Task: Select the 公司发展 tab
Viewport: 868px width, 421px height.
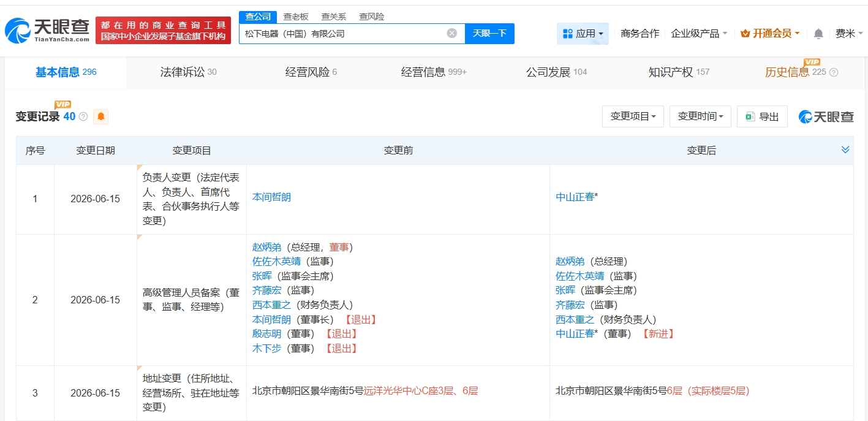Action: [x=556, y=72]
